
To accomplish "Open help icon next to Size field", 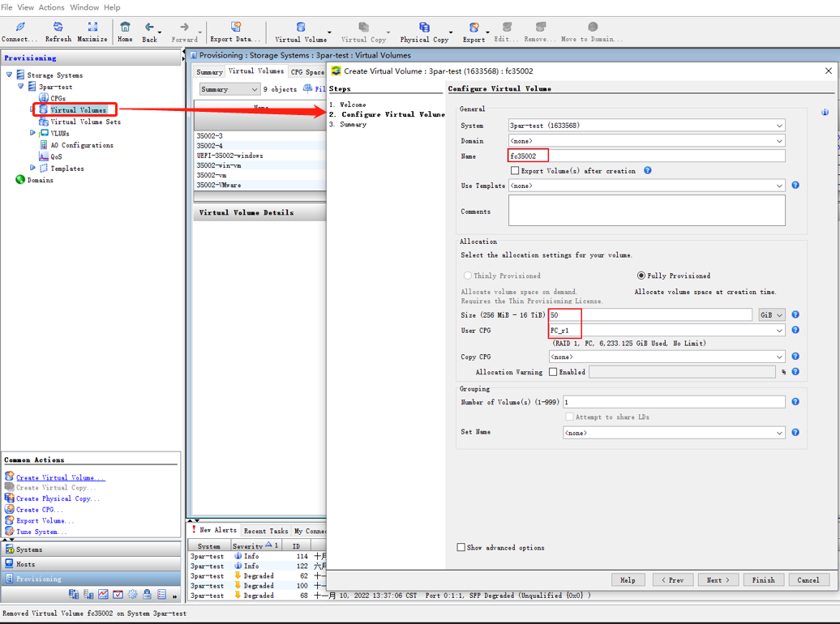I will click(795, 314).
